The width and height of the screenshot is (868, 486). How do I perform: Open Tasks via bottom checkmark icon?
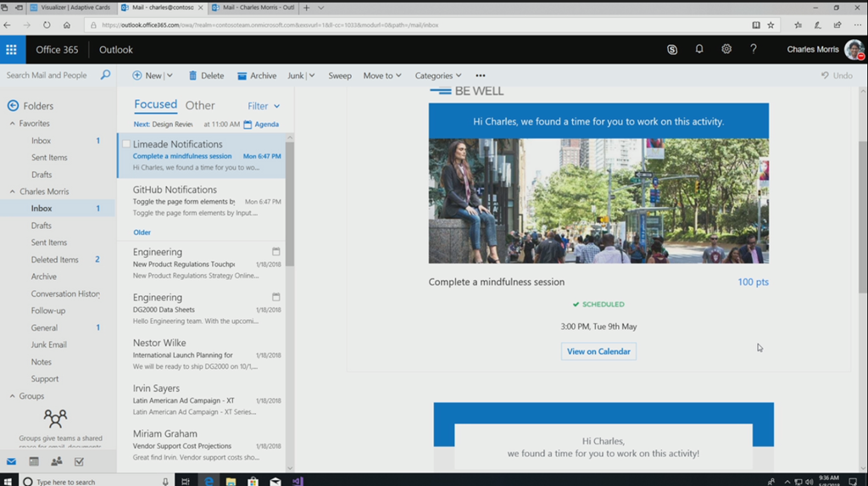(79, 461)
